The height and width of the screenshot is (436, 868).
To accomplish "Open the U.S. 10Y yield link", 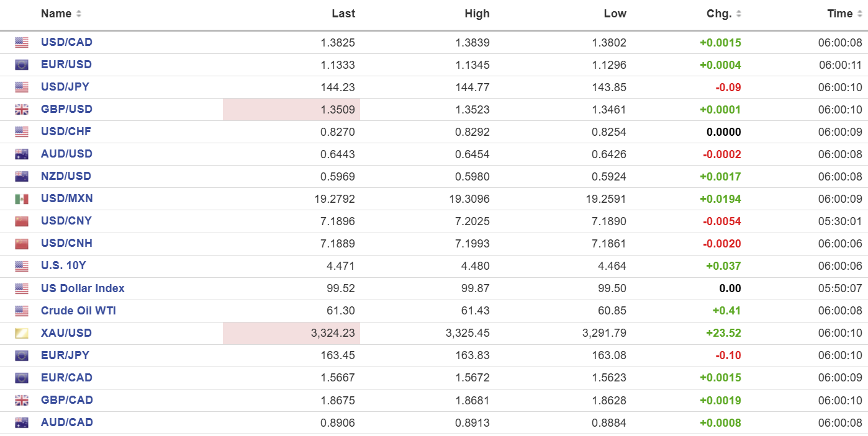I will (63, 265).
